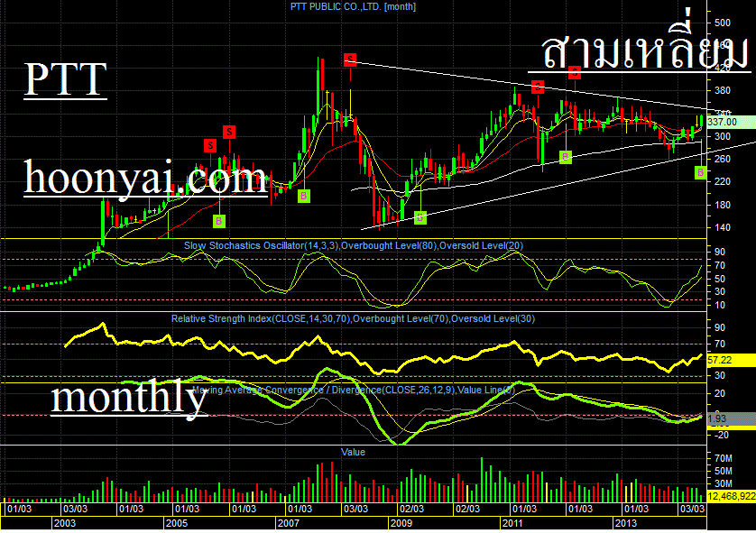Select the 2009 year label on the timeline
Screen dimensions: 756x533
[401, 523]
